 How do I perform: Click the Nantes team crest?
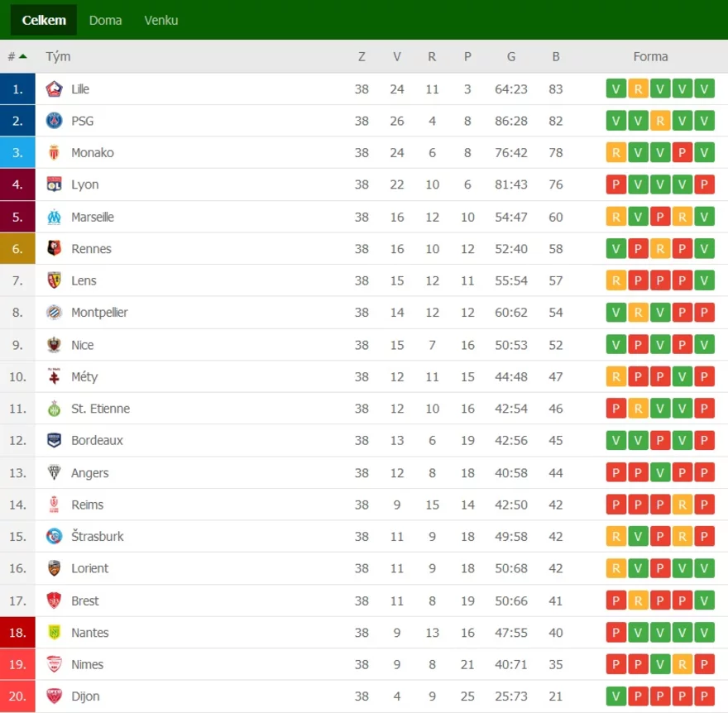[x=55, y=632]
